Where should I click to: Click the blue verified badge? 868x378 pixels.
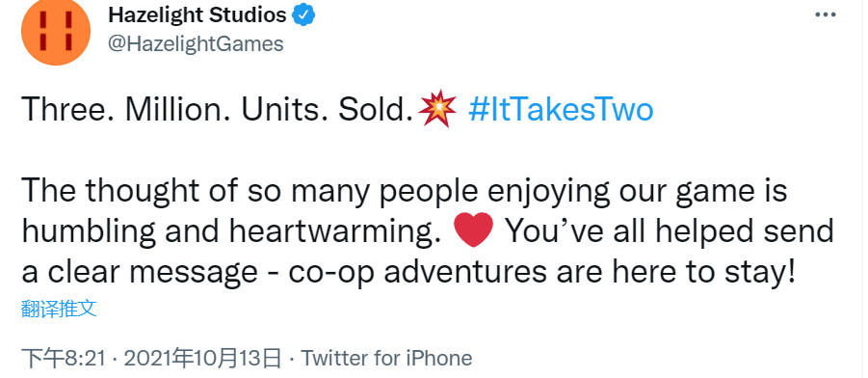pyautogui.click(x=303, y=15)
